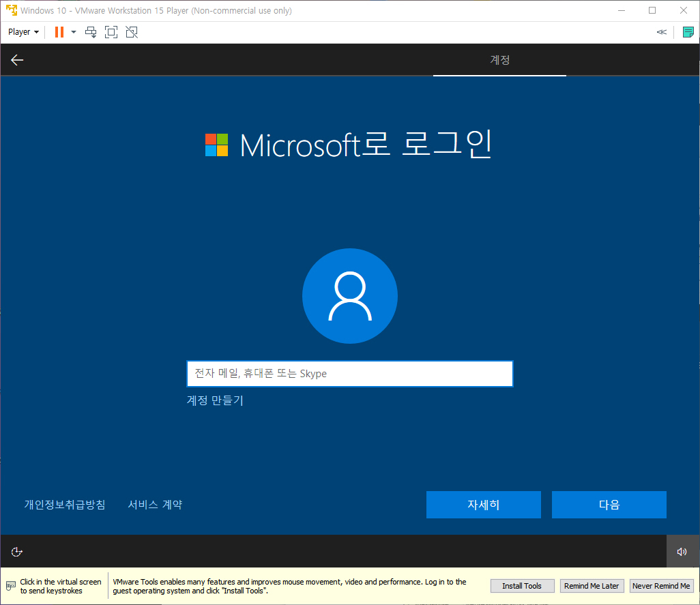The image size is (700, 605).
Task: Open the 서비스 계약 link
Action: pyautogui.click(x=155, y=505)
